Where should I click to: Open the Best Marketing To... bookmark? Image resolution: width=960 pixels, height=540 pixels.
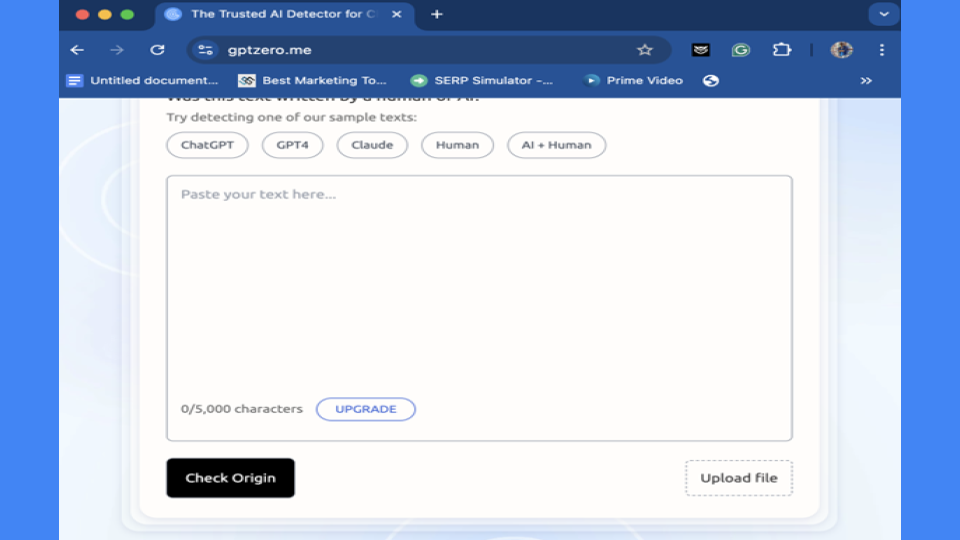(312, 81)
